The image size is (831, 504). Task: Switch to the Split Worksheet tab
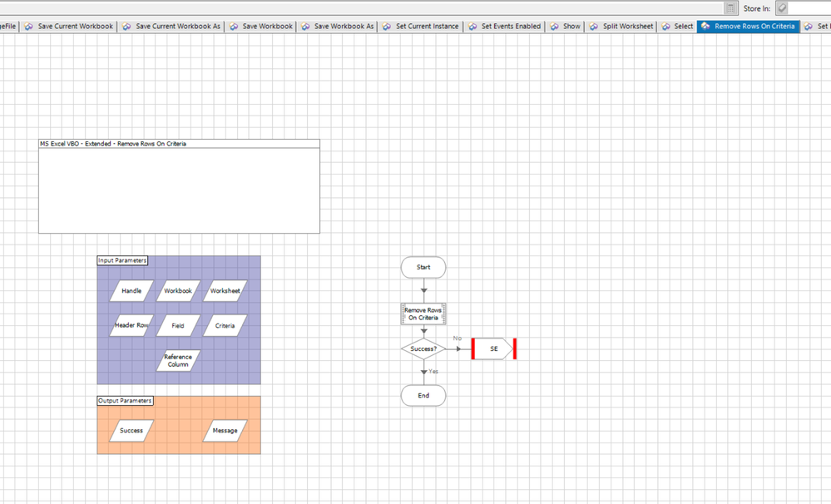621,27
